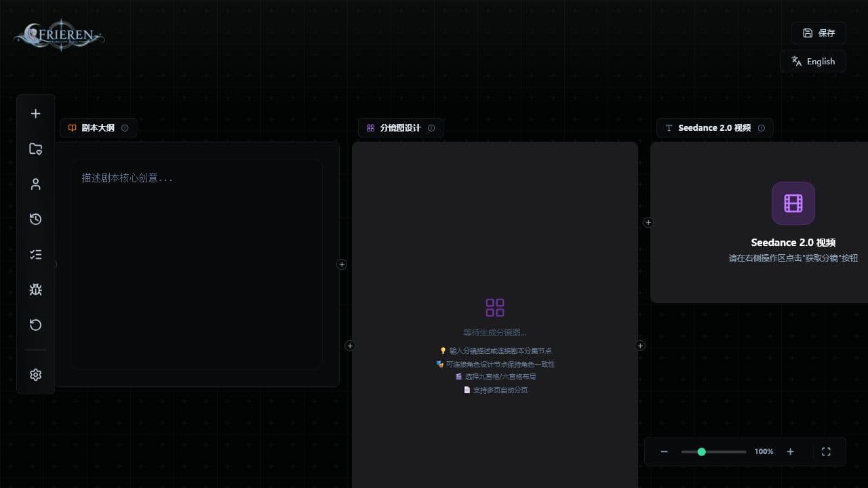
Task: Select the Seedance 2.0 视频 node label
Action: (714, 128)
